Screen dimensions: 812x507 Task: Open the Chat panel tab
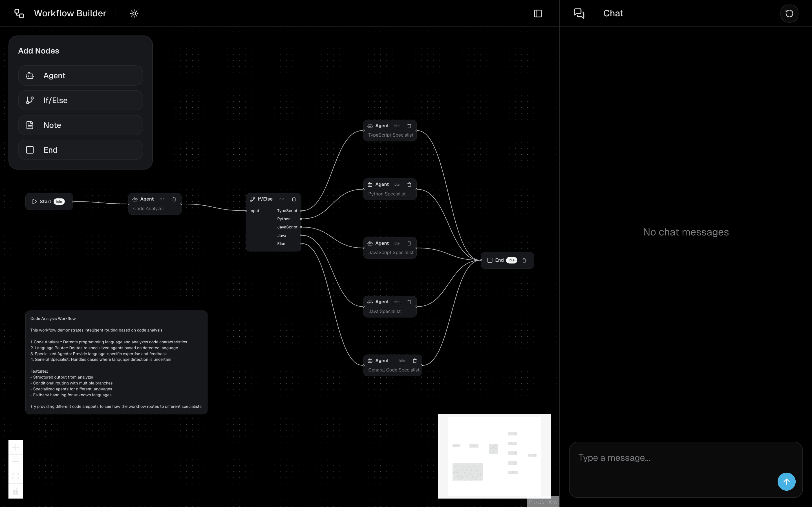point(613,14)
